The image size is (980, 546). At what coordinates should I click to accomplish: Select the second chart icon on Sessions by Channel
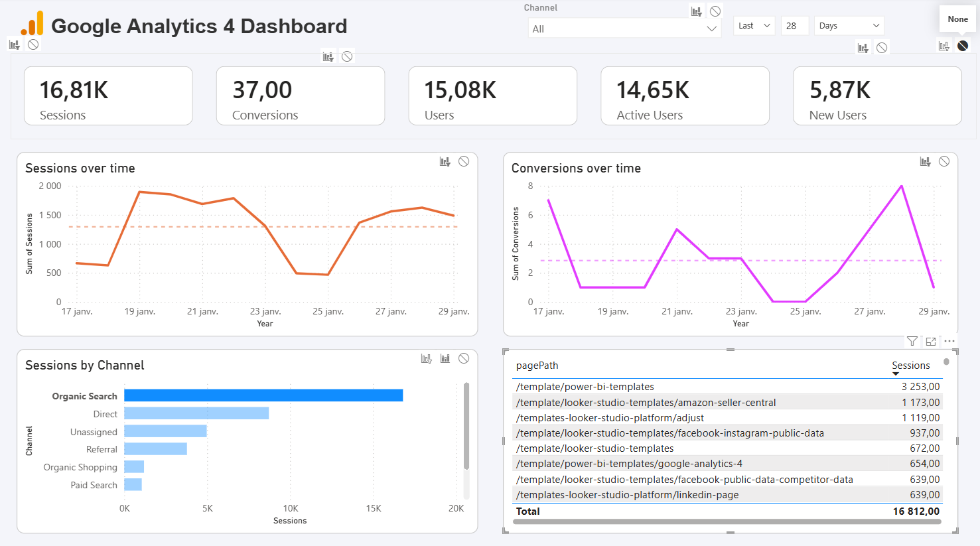(445, 358)
